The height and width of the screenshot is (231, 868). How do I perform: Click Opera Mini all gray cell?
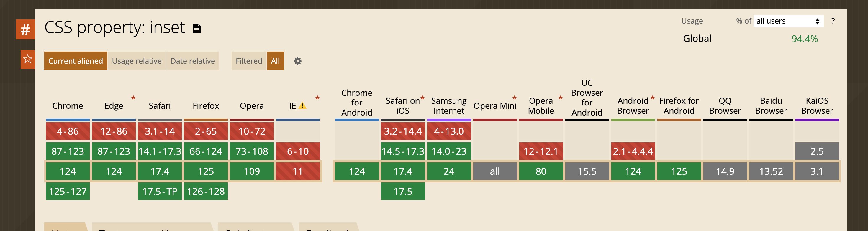(x=495, y=171)
